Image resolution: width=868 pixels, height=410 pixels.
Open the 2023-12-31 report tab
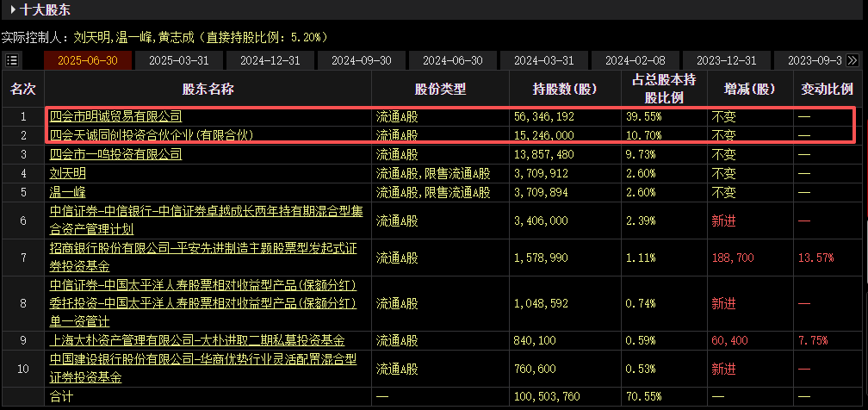coord(727,60)
